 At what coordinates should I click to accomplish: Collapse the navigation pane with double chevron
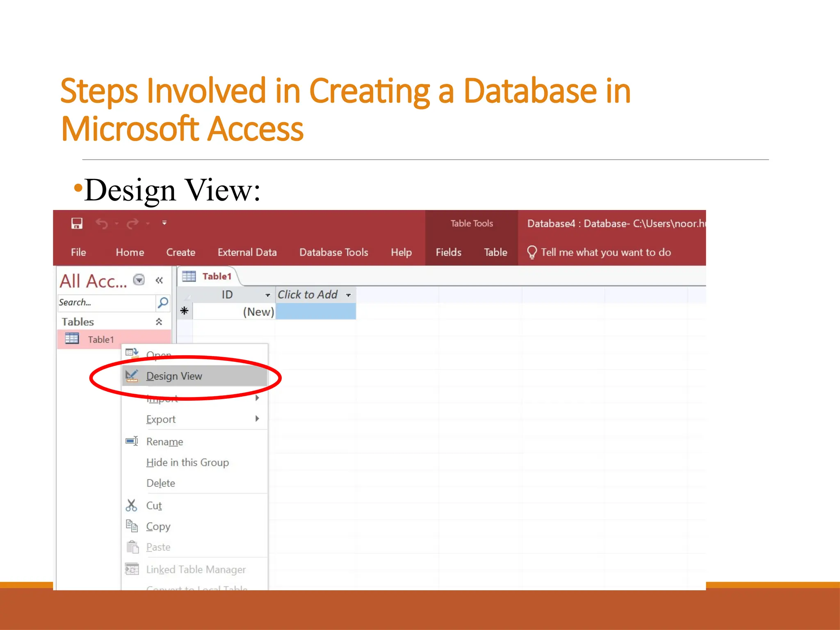(159, 280)
